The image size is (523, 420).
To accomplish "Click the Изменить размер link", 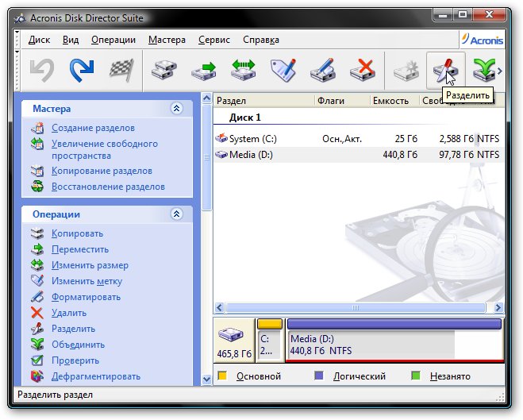I will point(90,265).
